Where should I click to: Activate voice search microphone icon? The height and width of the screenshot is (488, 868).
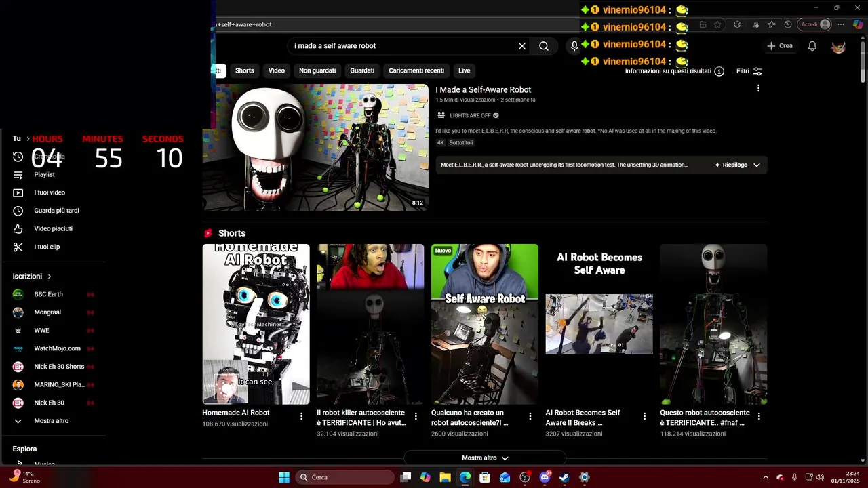[574, 46]
